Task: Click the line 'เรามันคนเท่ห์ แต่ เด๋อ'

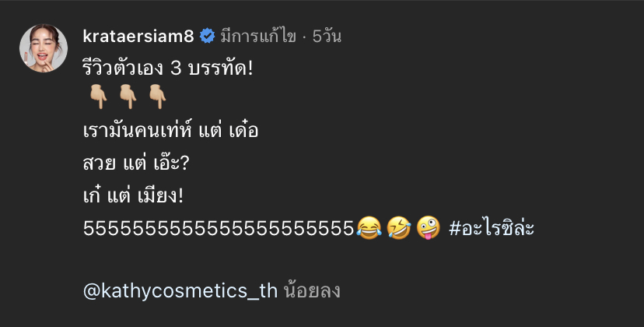Action: [170, 131]
